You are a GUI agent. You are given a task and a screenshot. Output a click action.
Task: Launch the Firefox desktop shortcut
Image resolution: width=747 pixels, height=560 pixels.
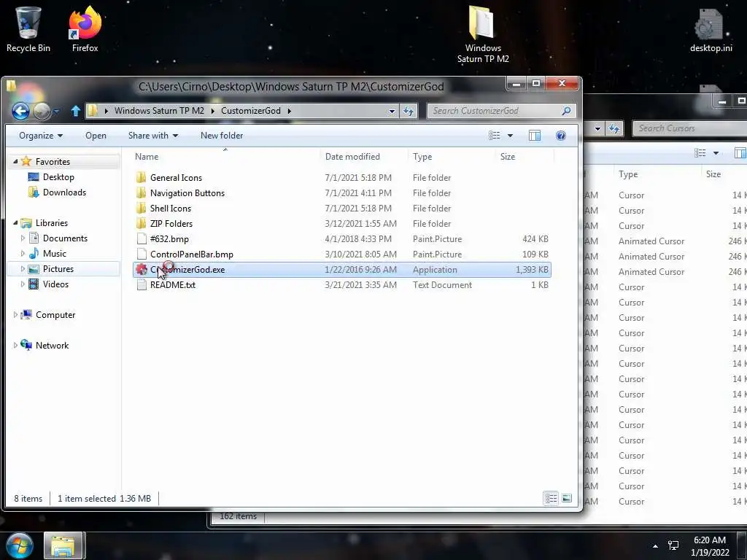click(85, 28)
